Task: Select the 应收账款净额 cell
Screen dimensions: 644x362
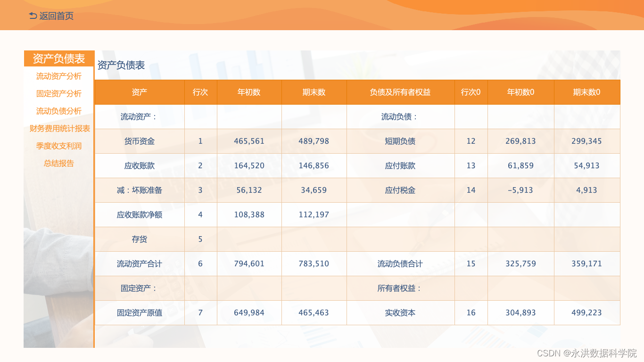Action: pos(140,214)
